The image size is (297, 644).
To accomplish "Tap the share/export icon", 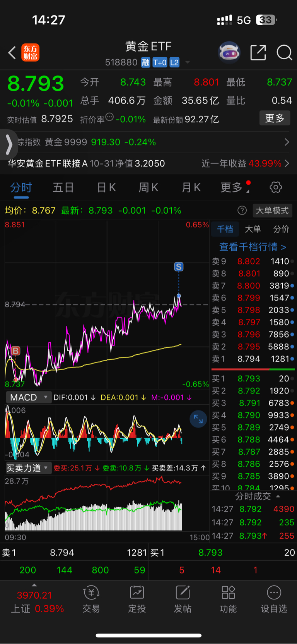I will click(x=258, y=53).
